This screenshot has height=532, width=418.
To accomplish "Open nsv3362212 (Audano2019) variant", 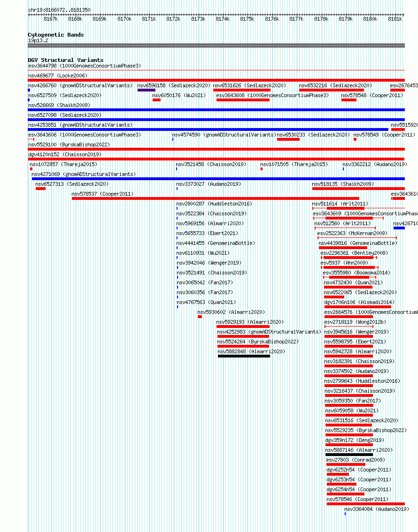I will pyautogui.click(x=375, y=164).
